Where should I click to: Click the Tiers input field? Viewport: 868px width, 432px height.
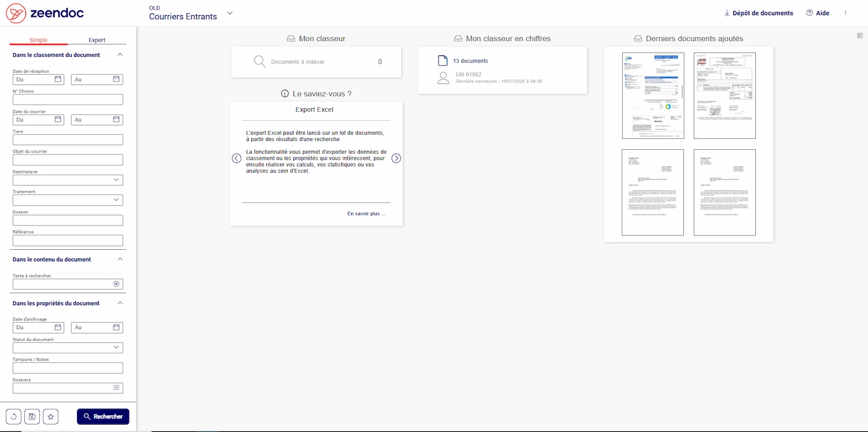point(68,139)
